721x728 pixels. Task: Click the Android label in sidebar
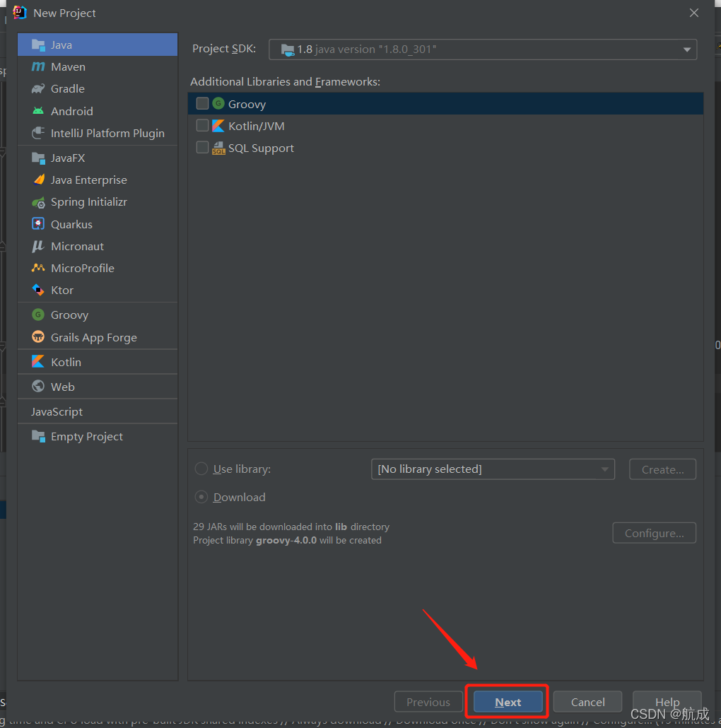click(72, 111)
